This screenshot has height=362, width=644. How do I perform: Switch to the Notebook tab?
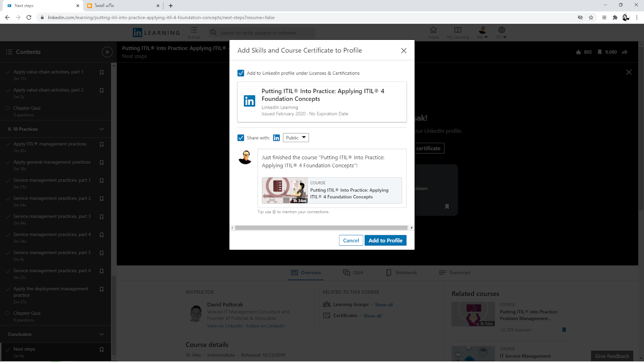click(401, 273)
